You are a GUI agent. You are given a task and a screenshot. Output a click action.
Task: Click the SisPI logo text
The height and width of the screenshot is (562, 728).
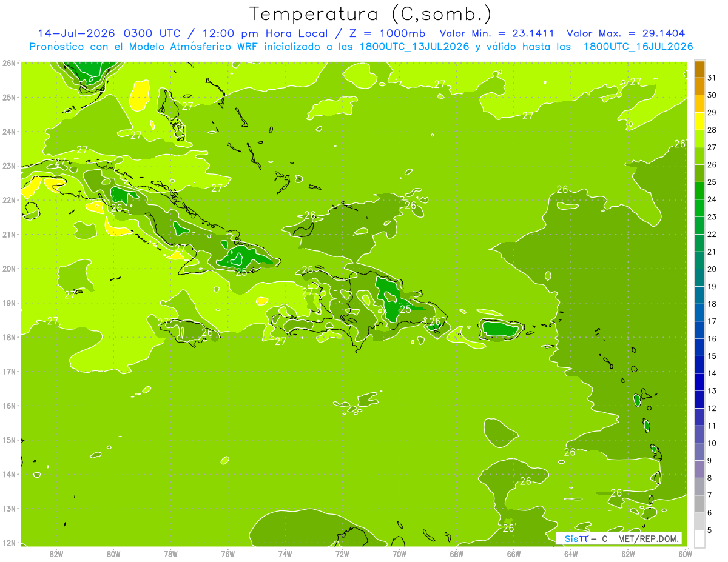(576, 538)
